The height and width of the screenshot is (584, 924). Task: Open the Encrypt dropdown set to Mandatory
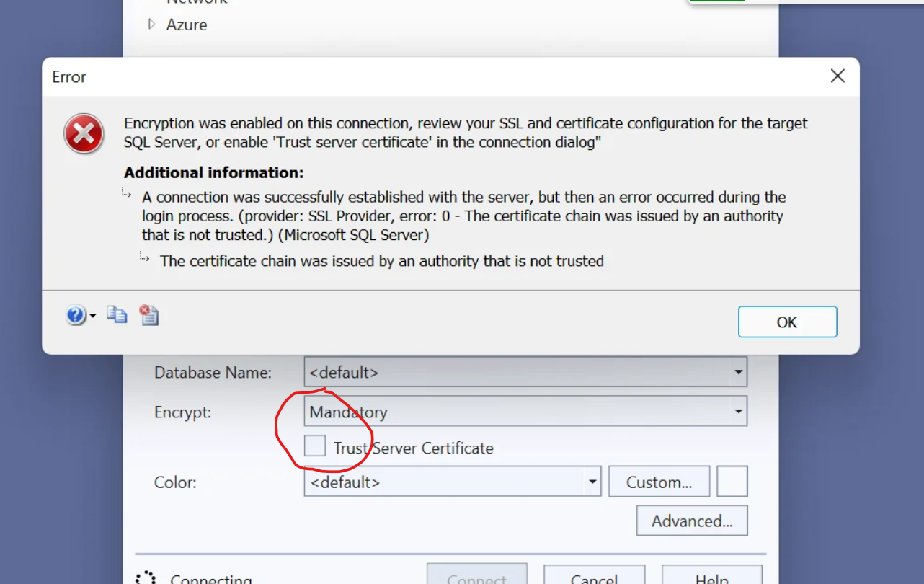737,412
